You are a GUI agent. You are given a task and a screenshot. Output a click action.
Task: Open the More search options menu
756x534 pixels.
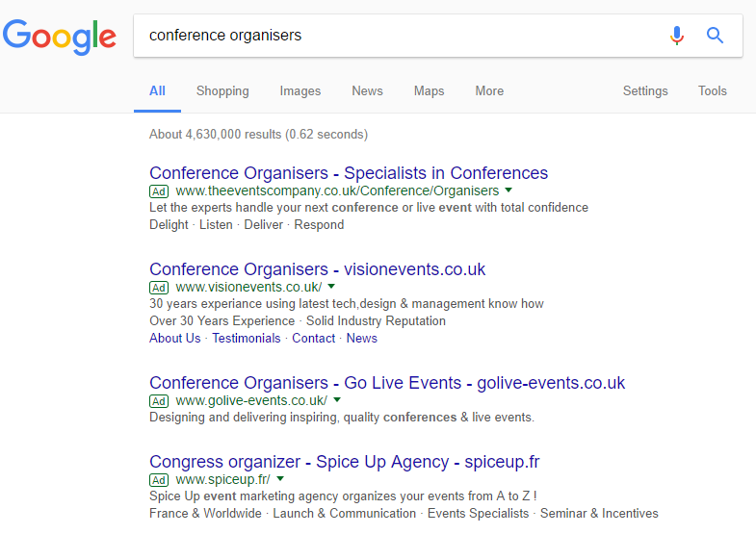489,91
